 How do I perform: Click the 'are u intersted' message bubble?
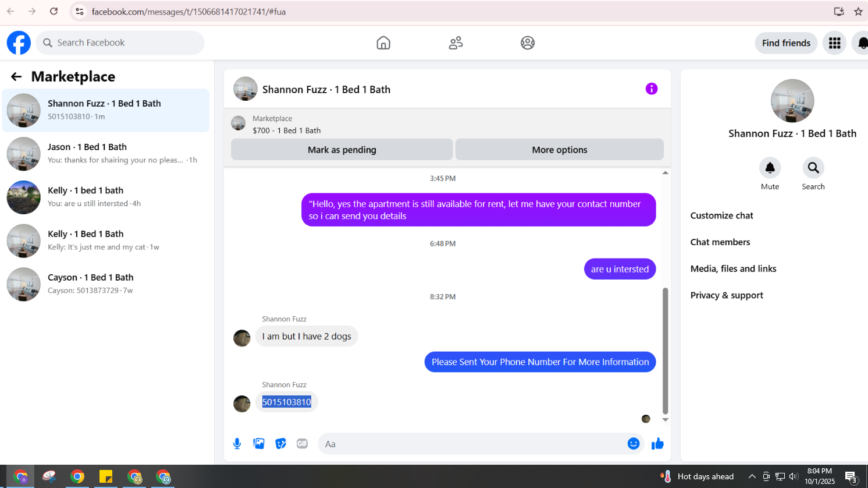click(x=620, y=269)
